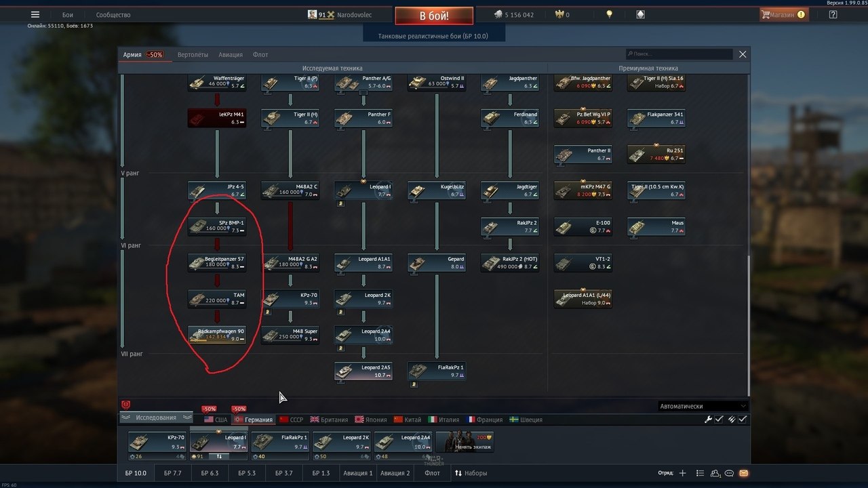Add squad member with plus icon
This screenshot has height=488, width=868.
coord(683,473)
